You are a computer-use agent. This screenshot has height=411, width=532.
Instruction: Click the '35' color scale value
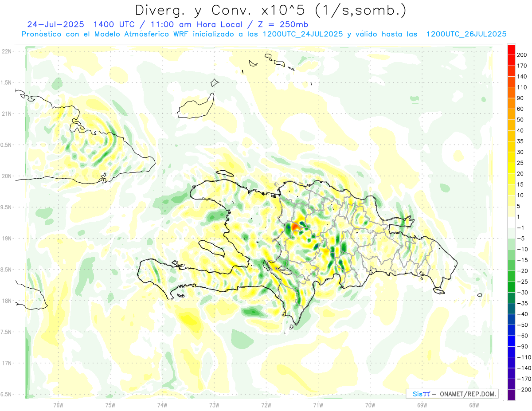[x=520, y=141]
